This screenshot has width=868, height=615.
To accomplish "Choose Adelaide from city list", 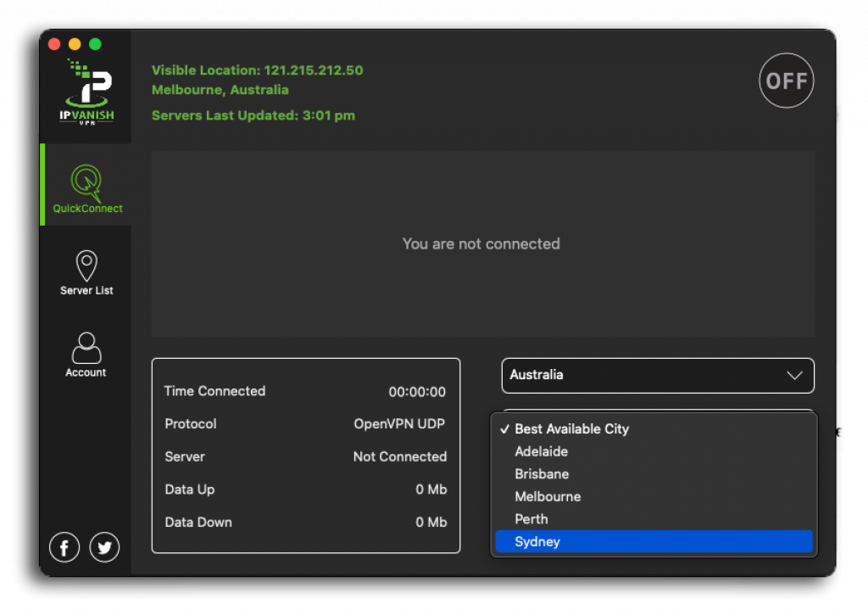I will coord(654,451).
